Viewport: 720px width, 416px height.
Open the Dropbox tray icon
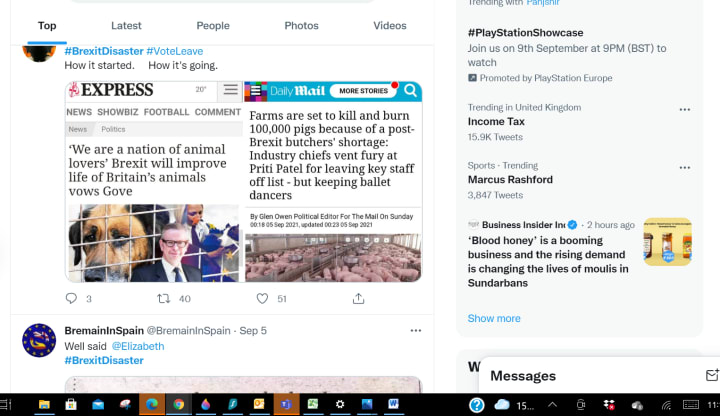point(608,405)
